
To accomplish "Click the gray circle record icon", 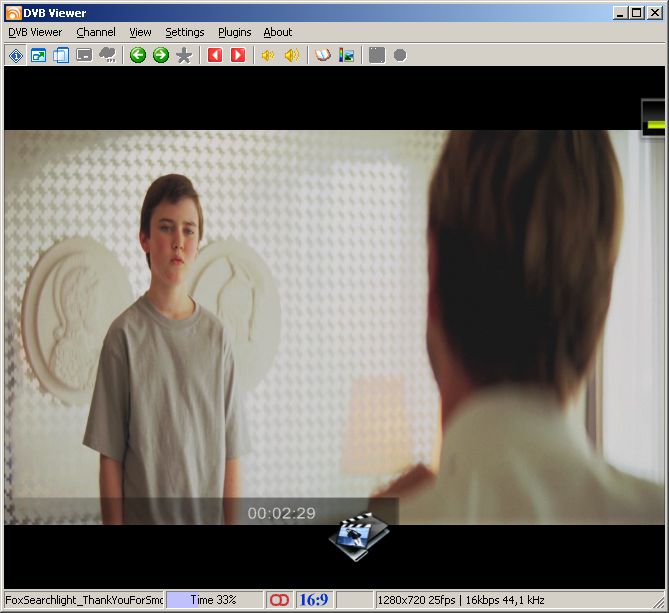I will point(400,55).
